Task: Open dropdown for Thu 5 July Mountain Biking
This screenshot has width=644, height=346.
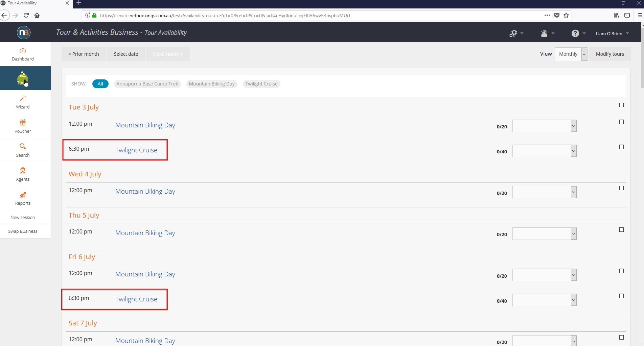Action: point(545,234)
